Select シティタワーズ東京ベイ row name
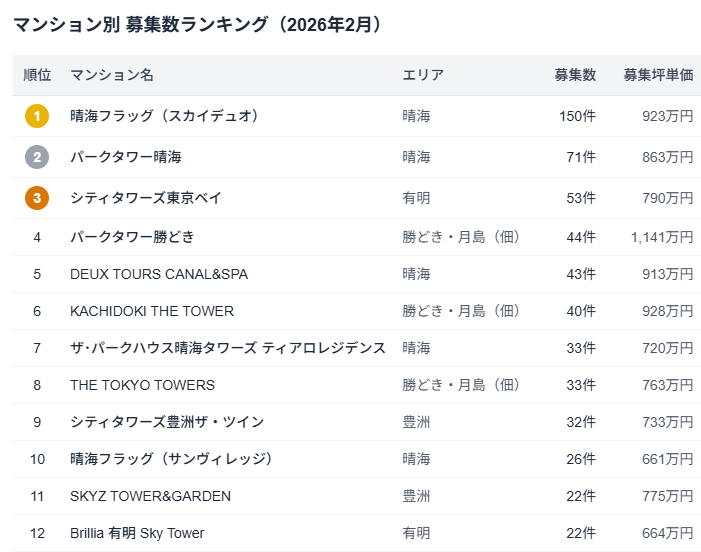This screenshot has width=701, height=552. (146, 198)
